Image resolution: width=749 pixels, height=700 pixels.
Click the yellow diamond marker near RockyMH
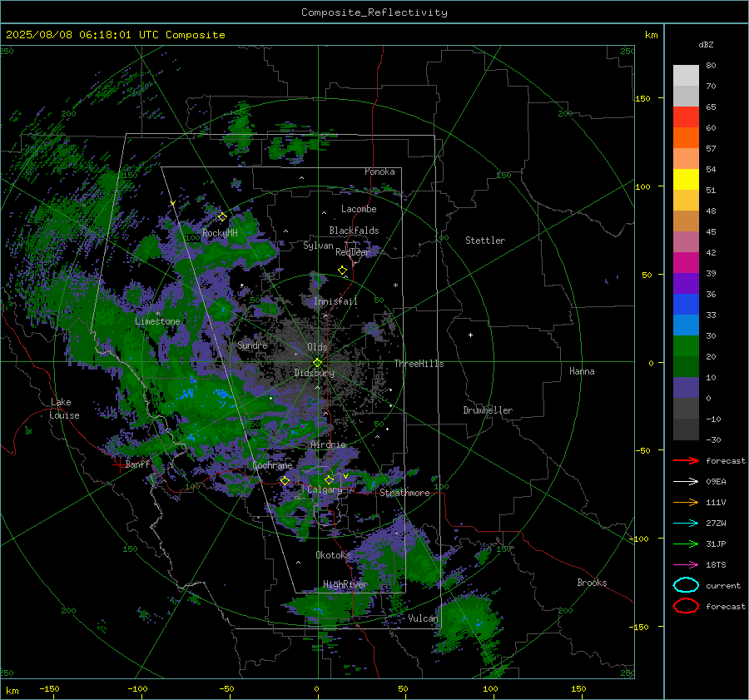click(x=222, y=217)
